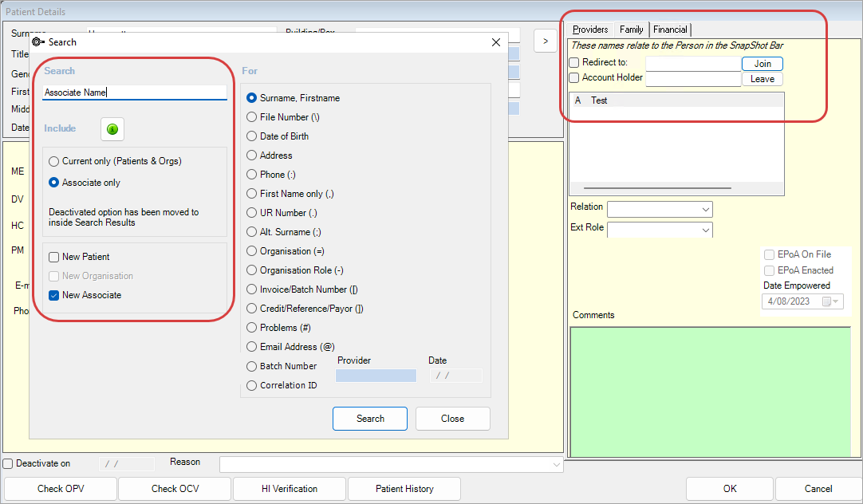This screenshot has height=504, width=863.
Task: Enable the Redirect to checkbox
Action: click(574, 63)
